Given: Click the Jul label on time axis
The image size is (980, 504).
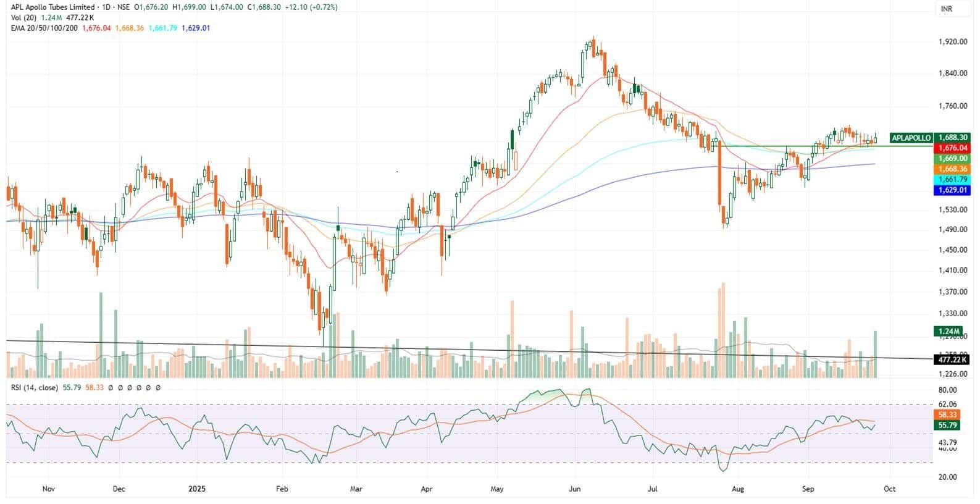Looking at the screenshot, I should click(x=653, y=489).
